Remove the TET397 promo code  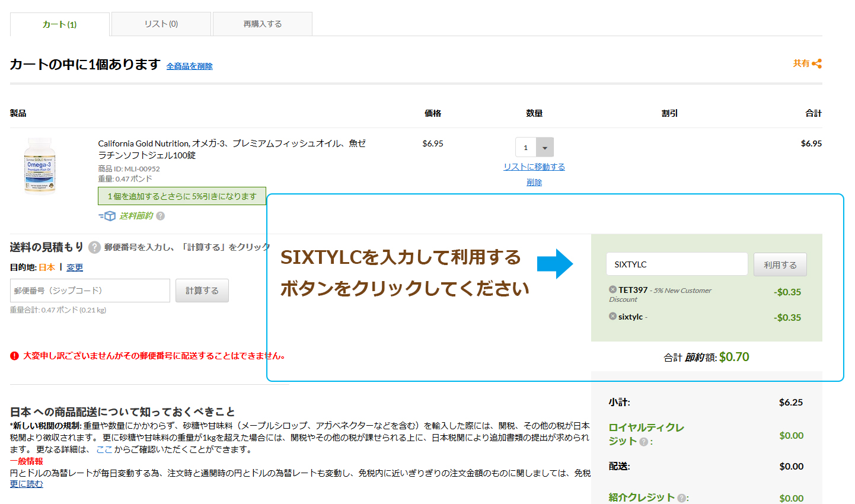(612, 289)
